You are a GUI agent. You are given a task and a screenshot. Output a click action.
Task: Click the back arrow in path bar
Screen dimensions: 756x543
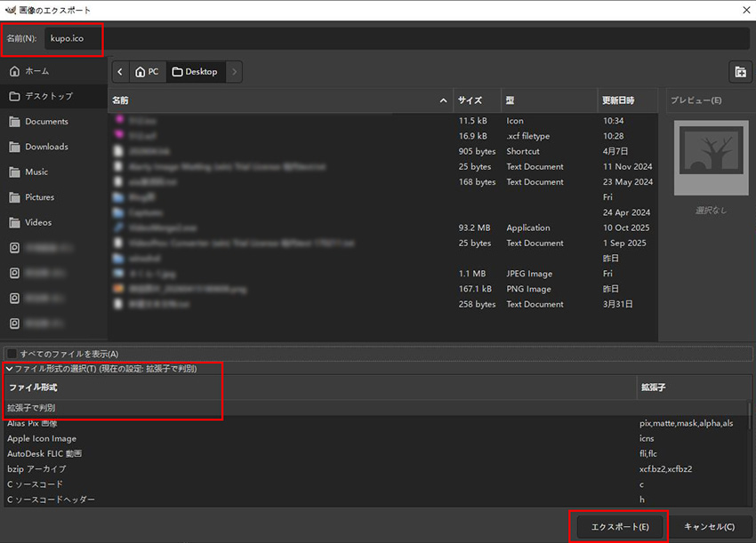121,72
